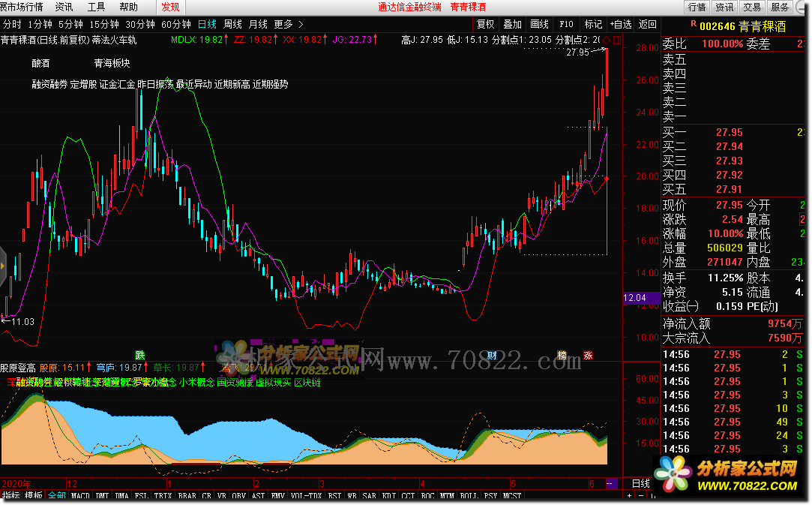Click the red square panel icon beside the diamond
The image size is (812, 505).
click(617, 40)
